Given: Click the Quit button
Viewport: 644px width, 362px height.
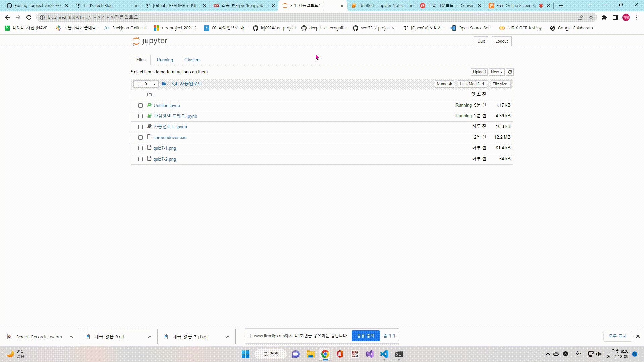Looking at the screenshot, I should point(481,41).
